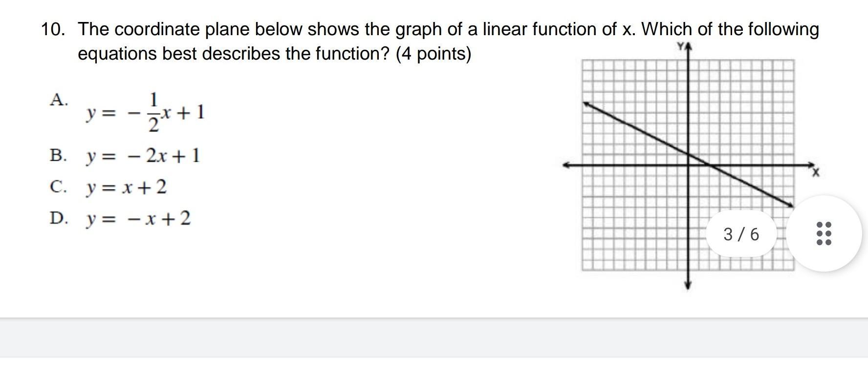Click the X axis label on graph

(816, 172)
